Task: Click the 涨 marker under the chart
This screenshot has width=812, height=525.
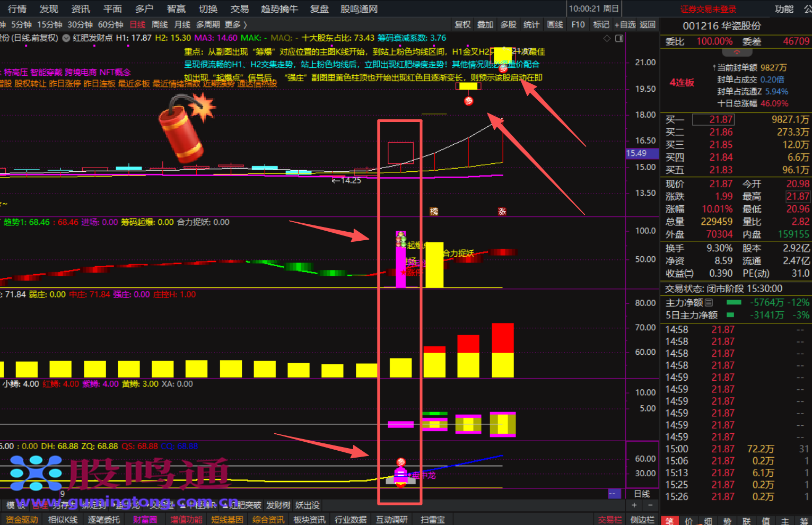Action: [502, 211]
